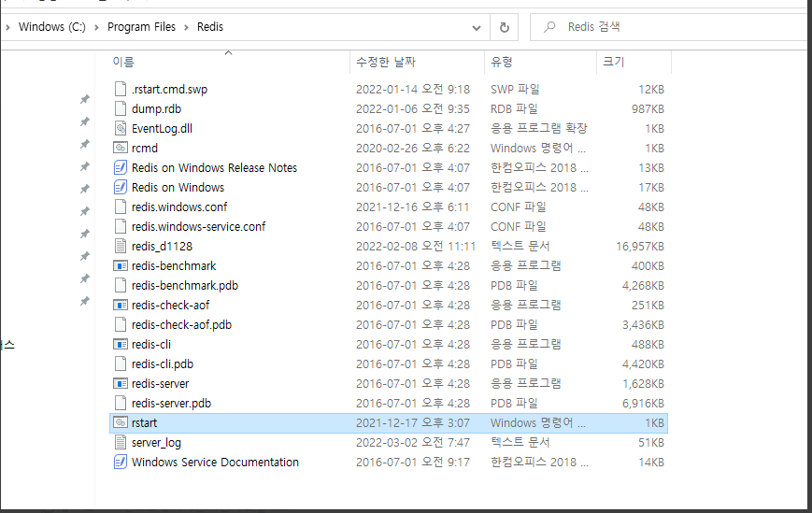812x513 pixels.
Task: Expand the chevron before Windows (C:)
Action: [x=7, y=27]
